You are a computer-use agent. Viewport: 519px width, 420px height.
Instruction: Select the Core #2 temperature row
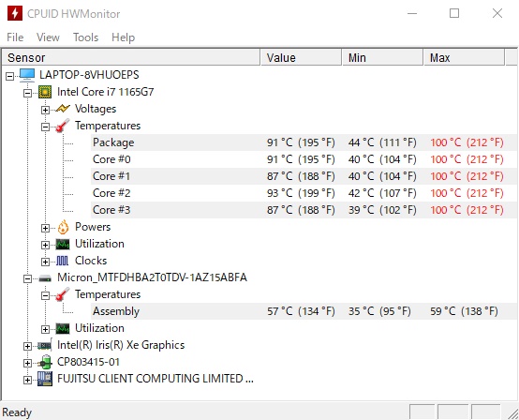[x=304, y=193]
